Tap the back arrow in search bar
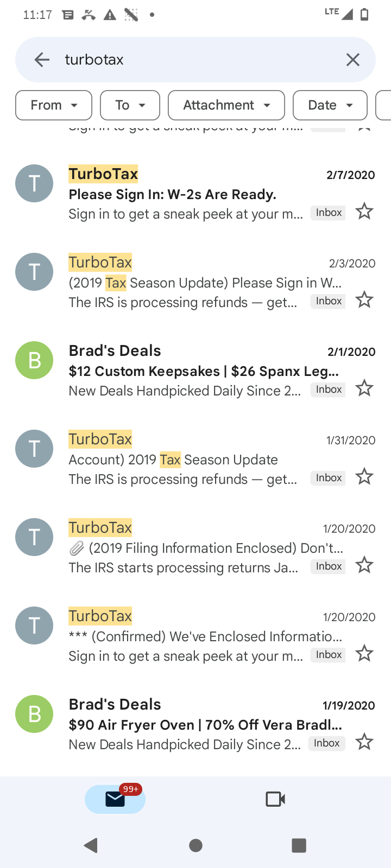Image resolution: width=391 pixels, height=868 pixels. (x=41, y=60)
